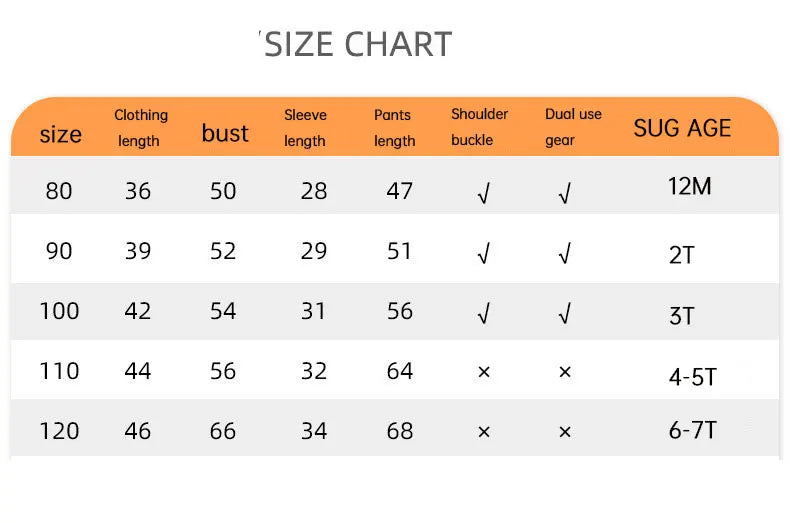Click the 'bust' column header
The height and width of the screenshot is (523, 790).
(x=225, y=133)
